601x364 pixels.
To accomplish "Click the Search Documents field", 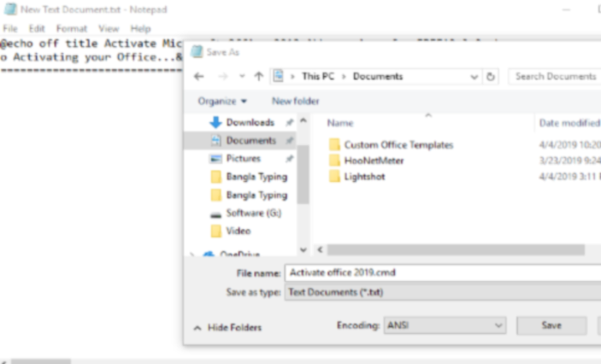I will (x=555, y=76).
